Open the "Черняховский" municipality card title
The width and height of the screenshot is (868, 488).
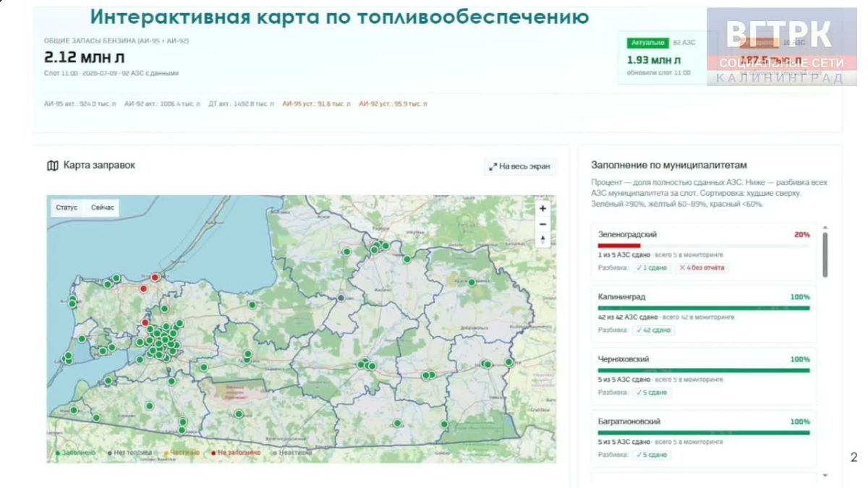624,359
